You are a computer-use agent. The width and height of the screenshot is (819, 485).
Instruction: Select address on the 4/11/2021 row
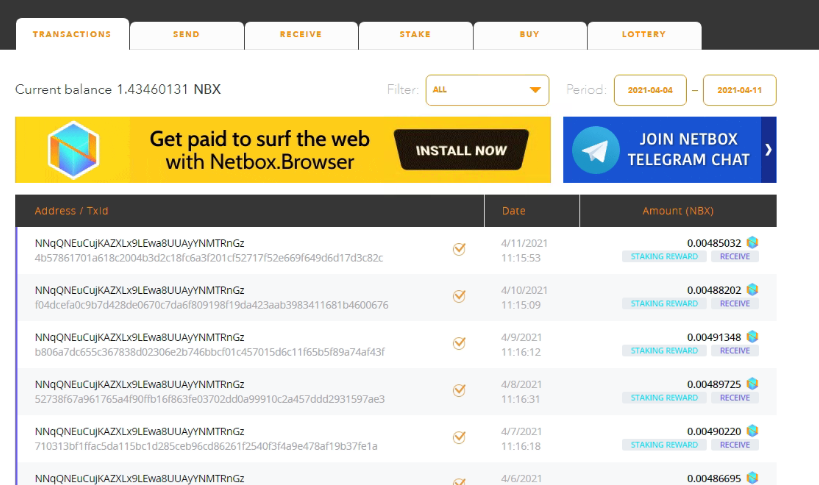pos(139,243)
